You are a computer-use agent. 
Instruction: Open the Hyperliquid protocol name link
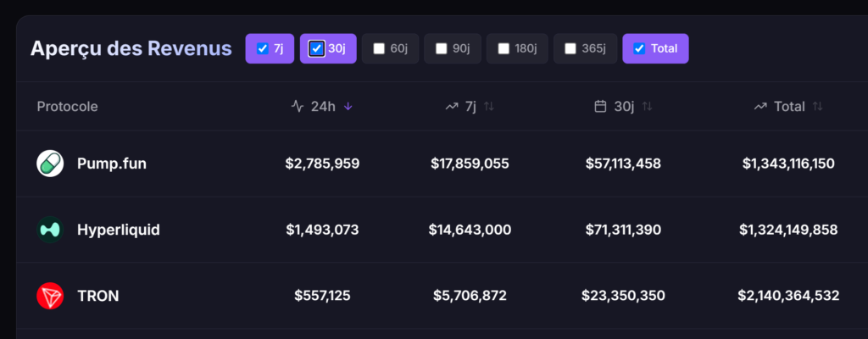click(x=119, y=230)
